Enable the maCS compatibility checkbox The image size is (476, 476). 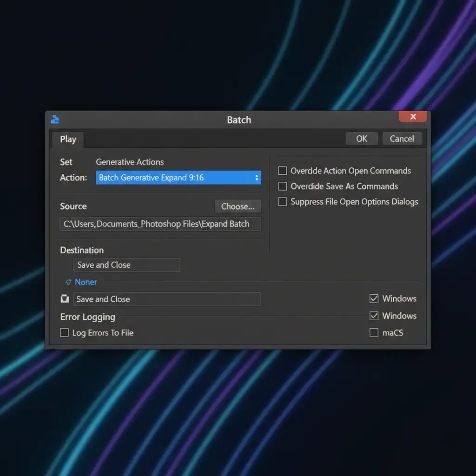coord(374,333)
